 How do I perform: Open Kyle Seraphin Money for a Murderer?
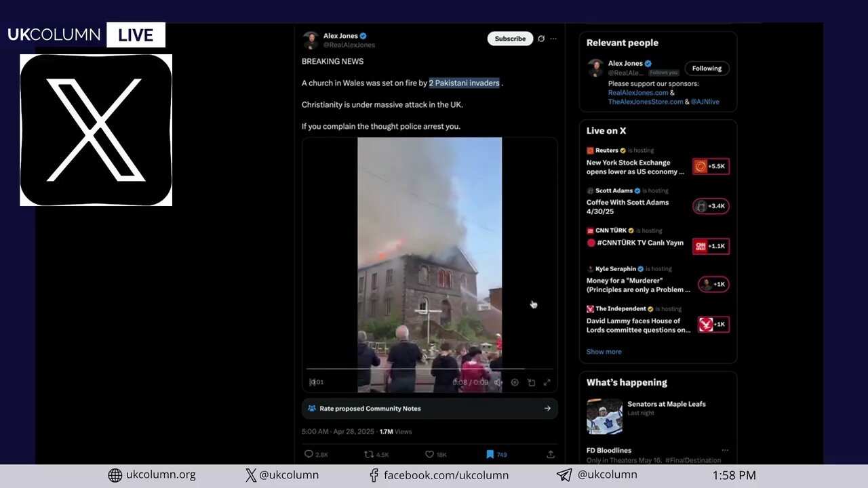[638, 285]
